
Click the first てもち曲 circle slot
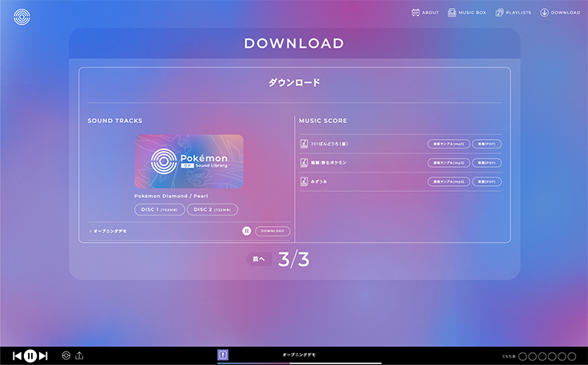point(522,356)
